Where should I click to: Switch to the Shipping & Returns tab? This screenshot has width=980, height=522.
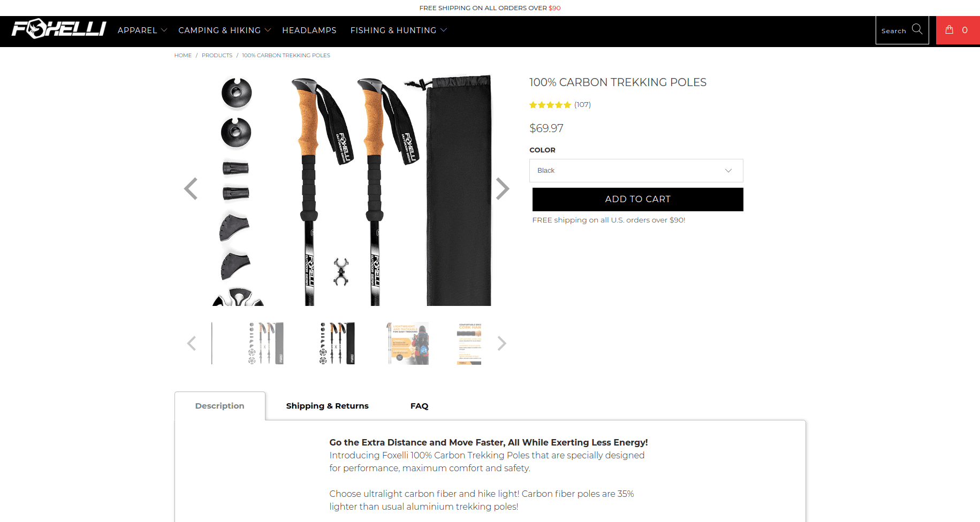(x=328, y=406)
